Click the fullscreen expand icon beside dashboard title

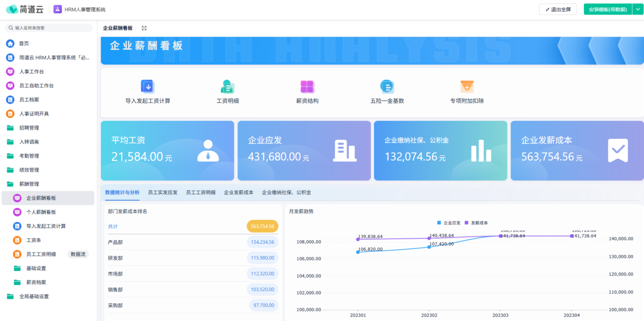[x=144, y=28]
